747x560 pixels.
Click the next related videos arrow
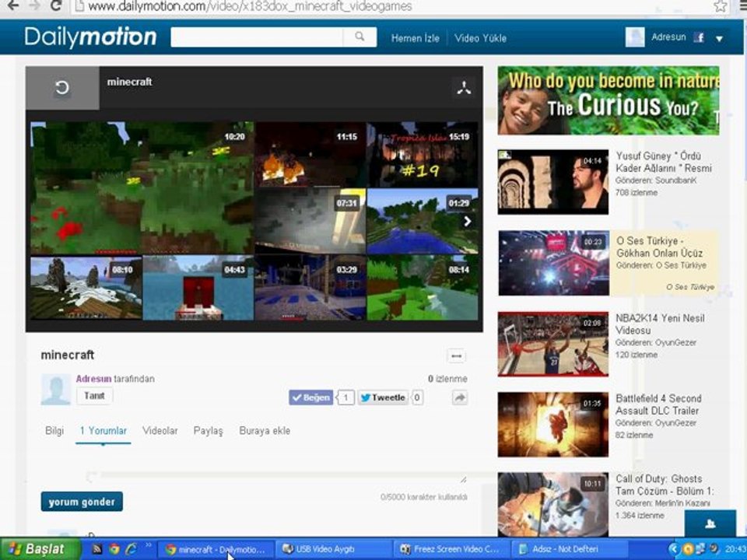pyautogui.click(x=468, y=221)
